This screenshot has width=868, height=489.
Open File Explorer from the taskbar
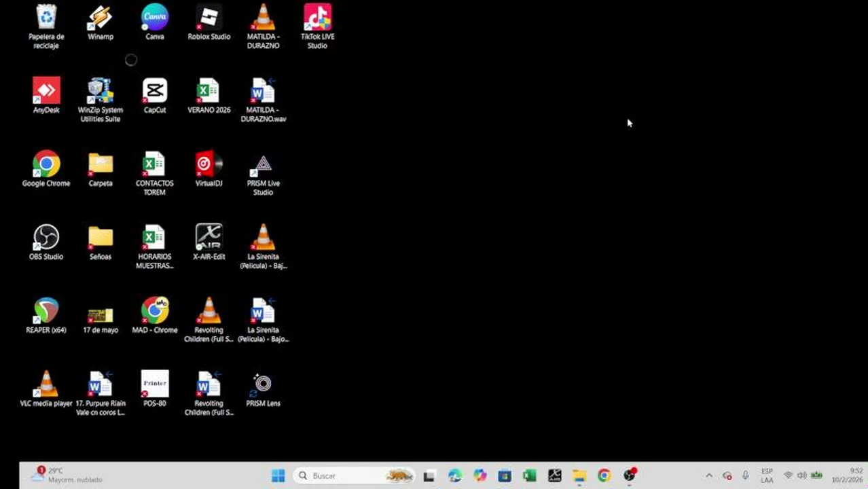(x=579, y=475)
